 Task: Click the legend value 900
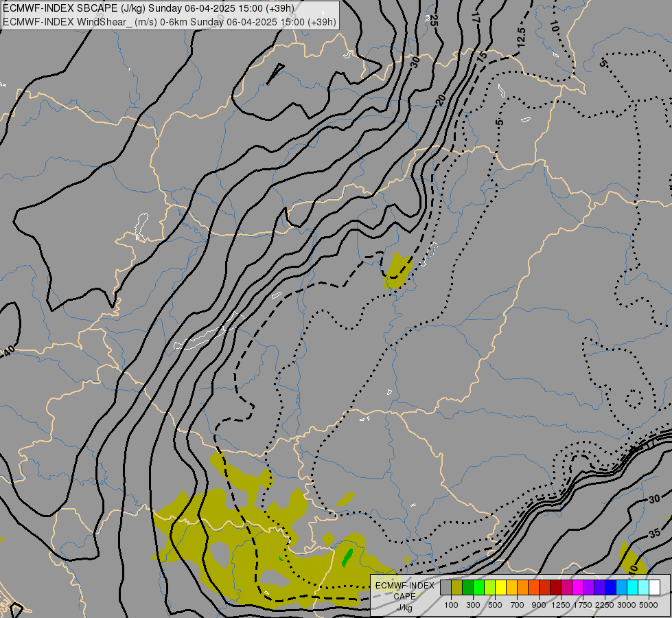(x=539, y=605)
